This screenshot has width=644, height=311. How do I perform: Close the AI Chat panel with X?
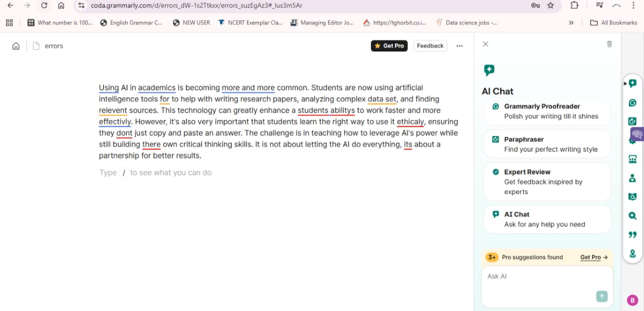(486, 44)
